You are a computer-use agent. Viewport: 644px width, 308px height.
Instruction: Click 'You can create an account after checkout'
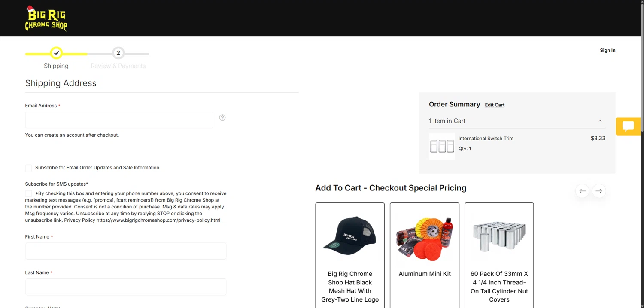coord(72,135)
